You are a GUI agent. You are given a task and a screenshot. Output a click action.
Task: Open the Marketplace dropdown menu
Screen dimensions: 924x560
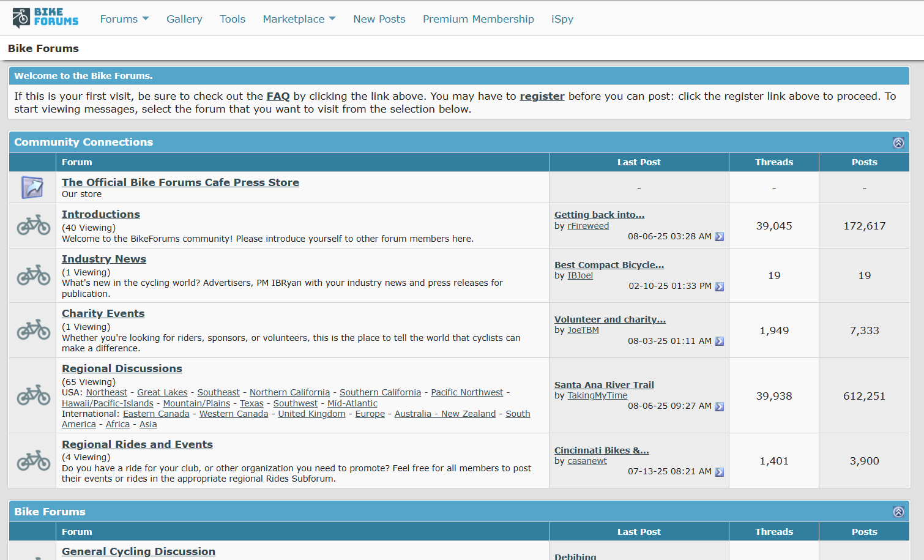pos(299,19)
